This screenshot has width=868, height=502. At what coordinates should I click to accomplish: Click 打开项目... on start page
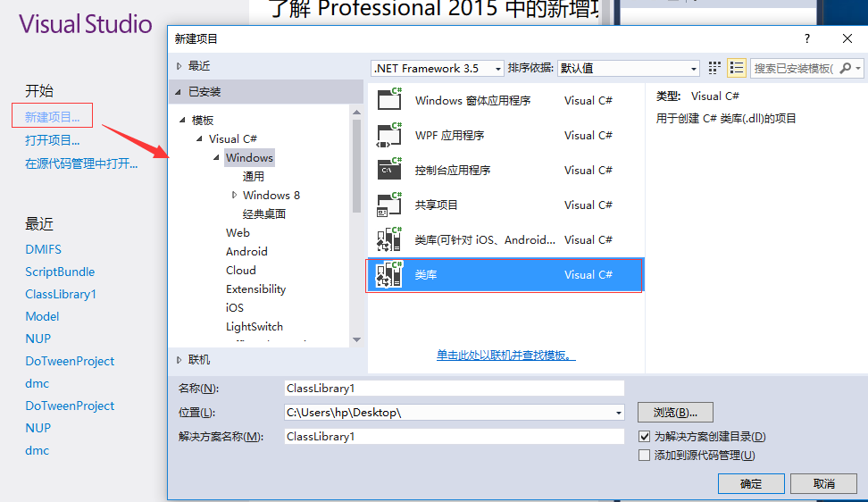tap(52, 140)
